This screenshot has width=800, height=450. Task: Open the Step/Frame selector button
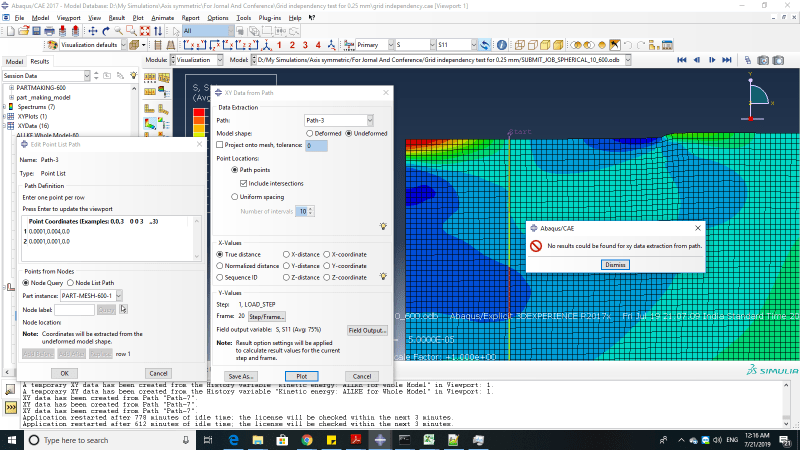point(266,317)
